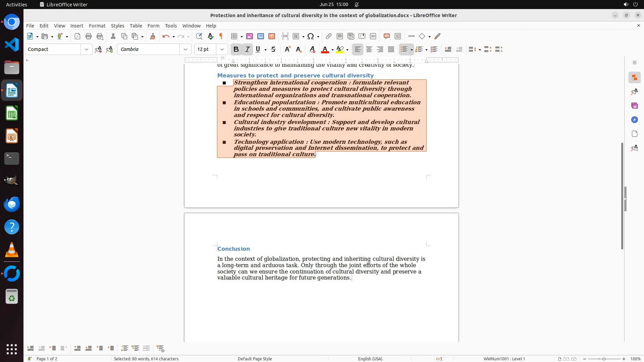Open the Tools menu
644x362 pixels.
(171, 25)
